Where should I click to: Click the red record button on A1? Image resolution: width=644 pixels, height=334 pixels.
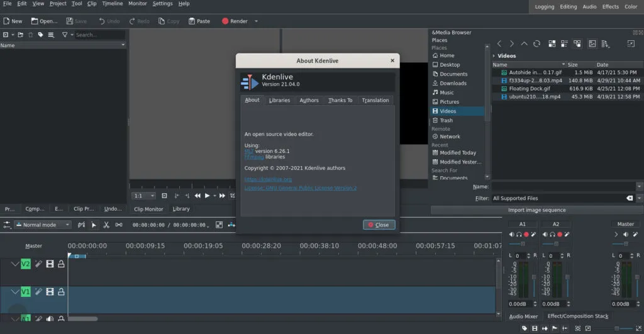(525, 235)
